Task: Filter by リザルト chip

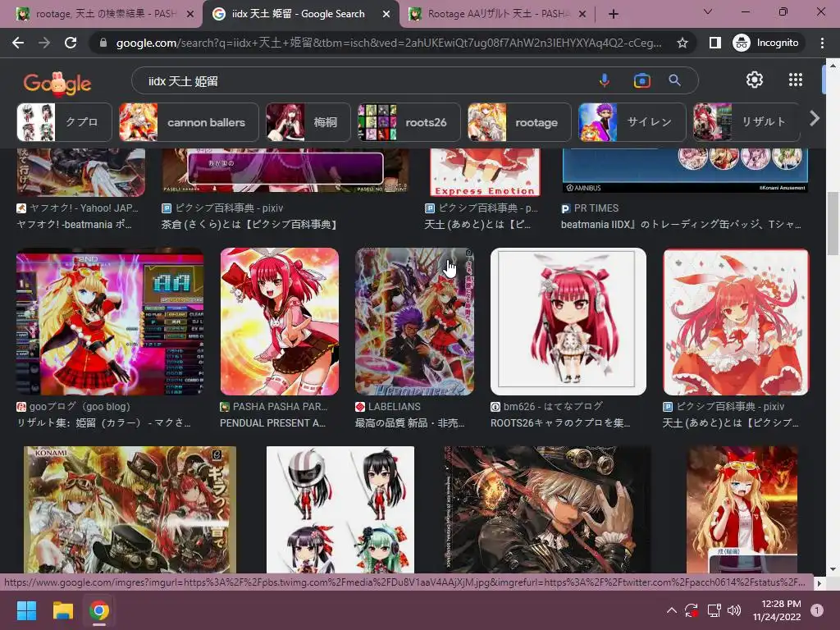Action: click(746, 122)
